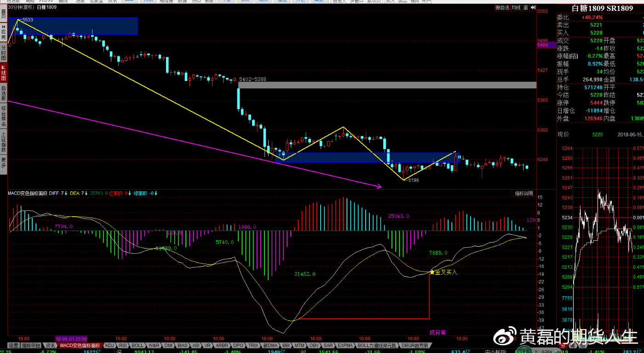Switch to the EXPMA indicator tab
The height and width of the screenshot is (353, 644).
click(345, 345)
